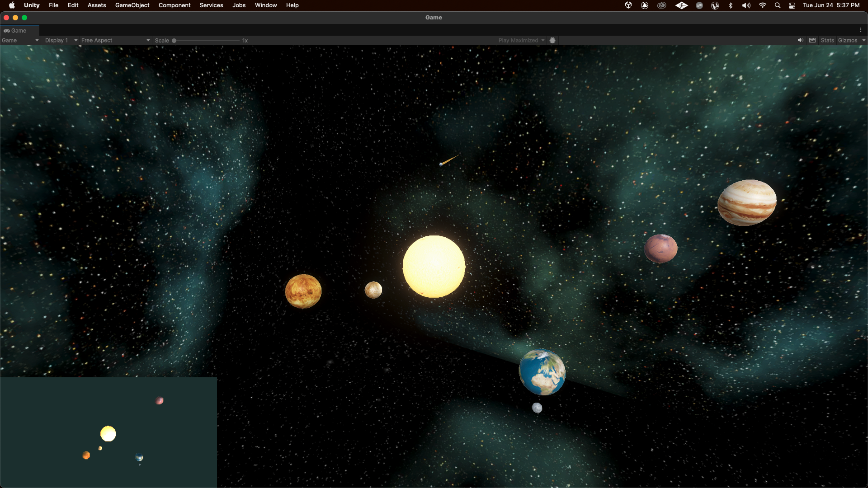
Task: Click the comet streak above the Sun
Action: click(449, 160)
